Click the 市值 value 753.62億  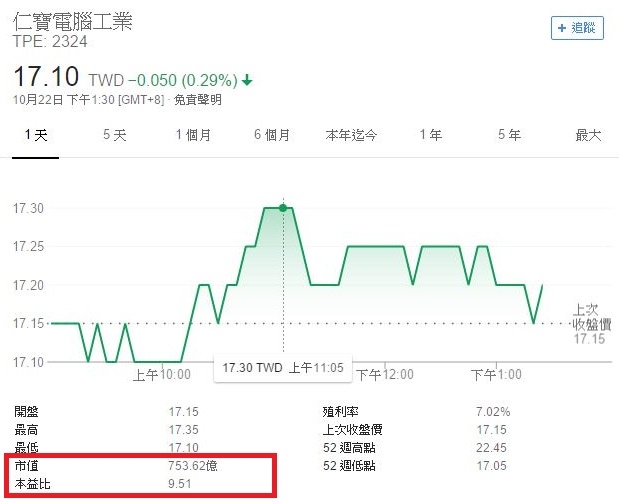pyautogui.click(x=193, y=466)
